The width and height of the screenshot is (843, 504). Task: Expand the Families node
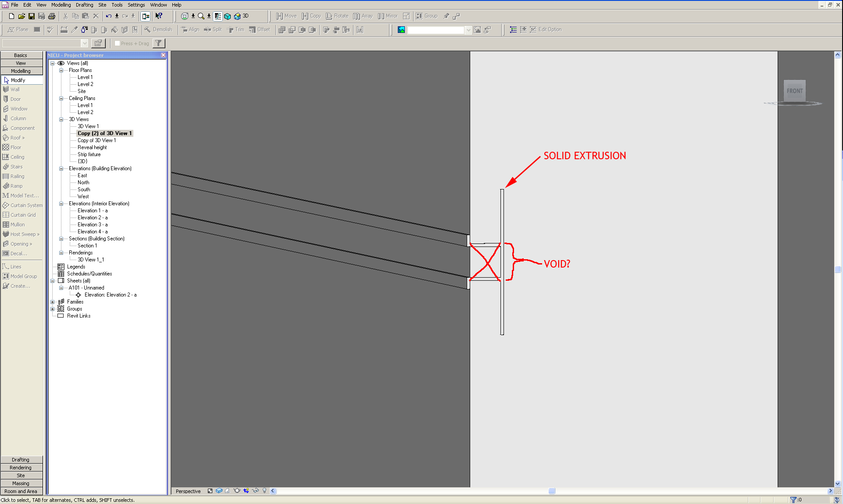pos(53,302)
